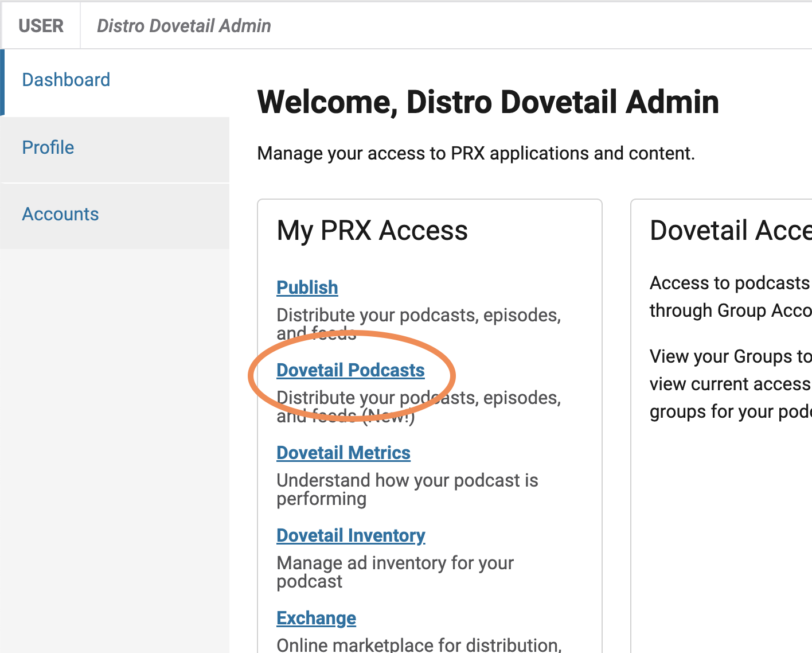
Task: Open the Dovetail Metrics link
Action: point(343,453)
